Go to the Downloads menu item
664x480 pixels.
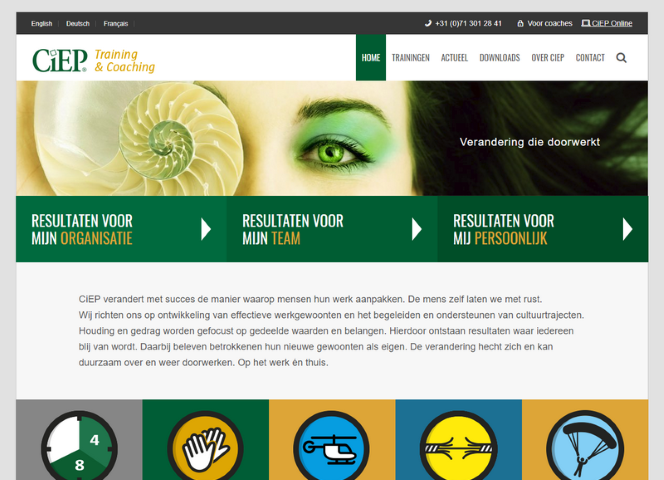(499, 58)
